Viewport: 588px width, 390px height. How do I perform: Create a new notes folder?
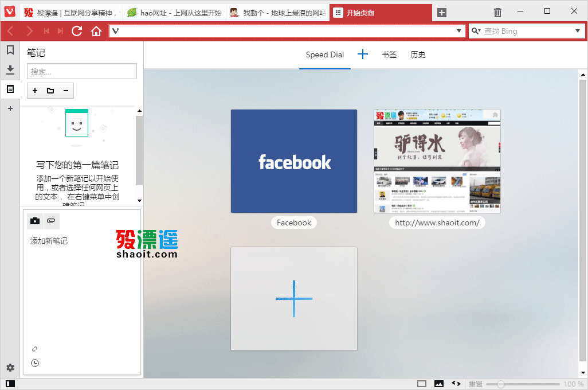(50, 91)
